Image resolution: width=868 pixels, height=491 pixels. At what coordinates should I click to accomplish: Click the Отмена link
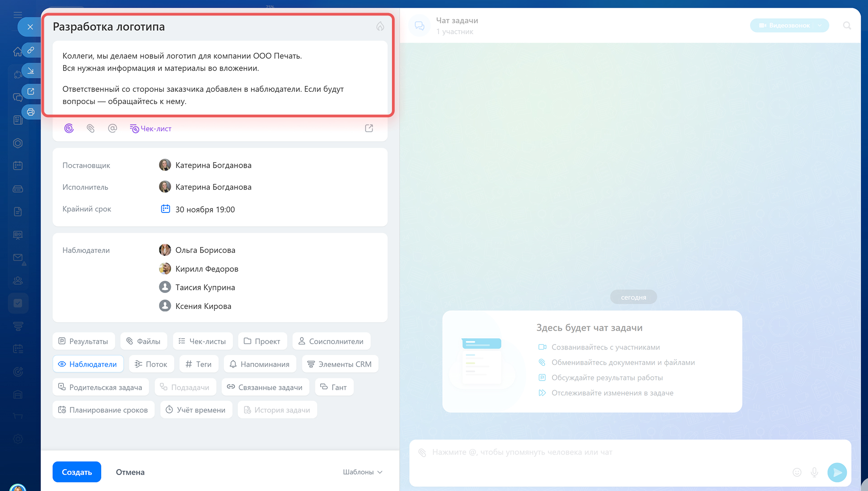(130, 472)
